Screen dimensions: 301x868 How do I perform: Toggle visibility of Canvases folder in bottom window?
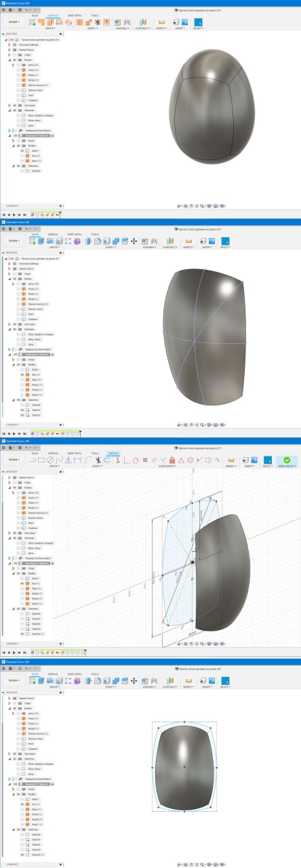click(x=15, y=754)
